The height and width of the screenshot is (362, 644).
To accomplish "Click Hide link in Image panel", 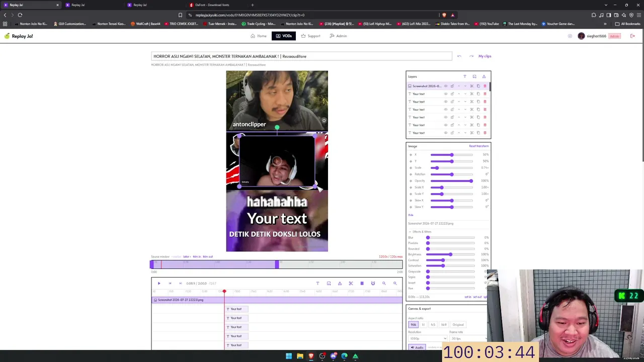I will [411, 215].
